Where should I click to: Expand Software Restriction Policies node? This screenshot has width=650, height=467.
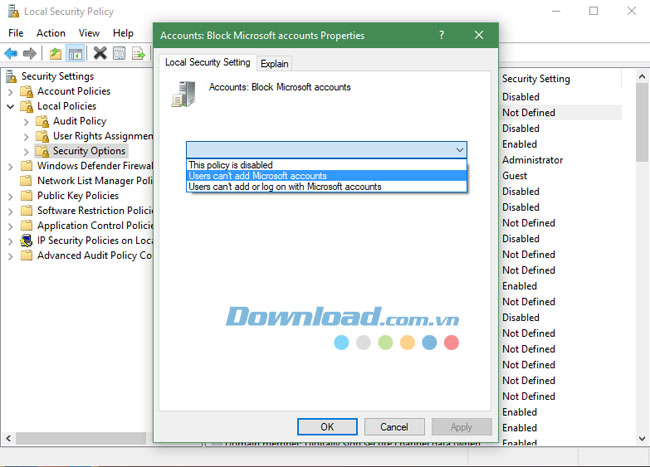[11, 211]
